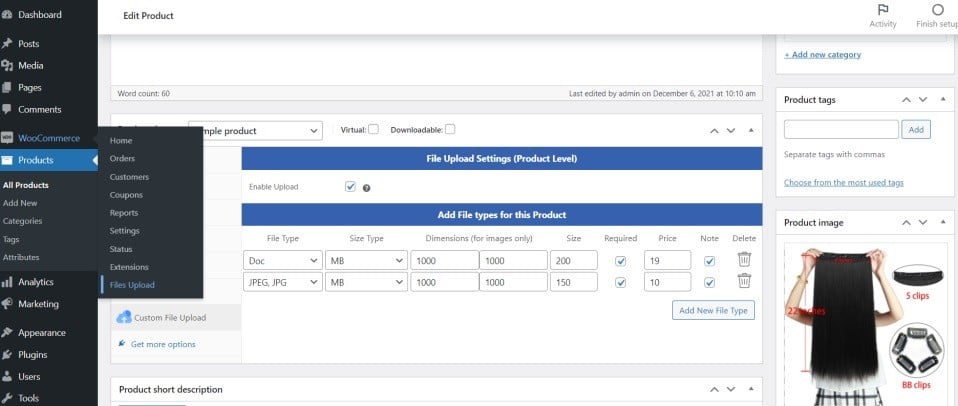Click the Add New File Type button
Image resolution: width=958 pixels, height=406 pixels.
pyautogui.click(x=713, y=310)
